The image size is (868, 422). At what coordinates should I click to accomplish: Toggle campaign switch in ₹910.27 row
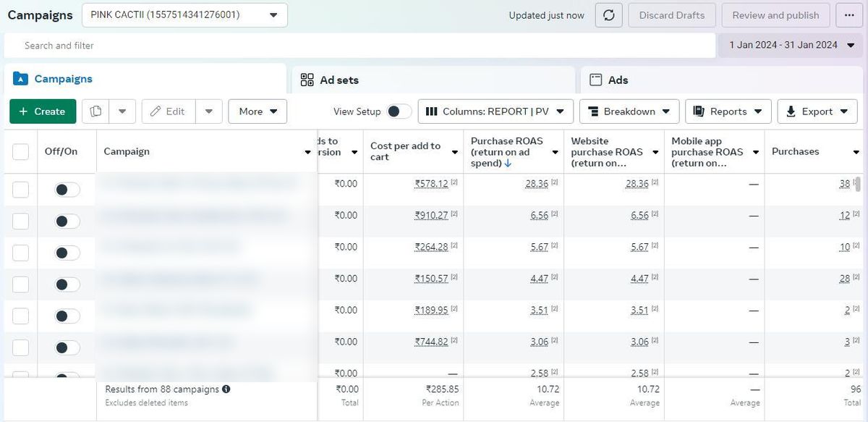(67, 221)
